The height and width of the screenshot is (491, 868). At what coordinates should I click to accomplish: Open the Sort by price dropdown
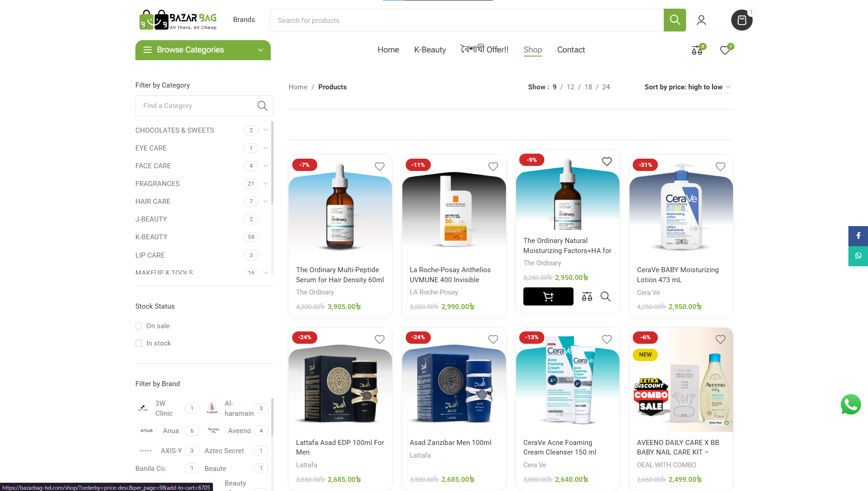[688, 87]
